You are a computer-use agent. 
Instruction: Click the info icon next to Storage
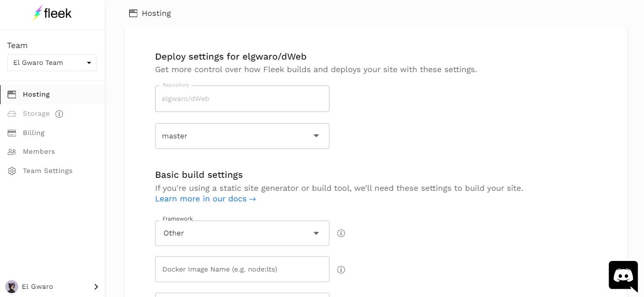[59, 114]
